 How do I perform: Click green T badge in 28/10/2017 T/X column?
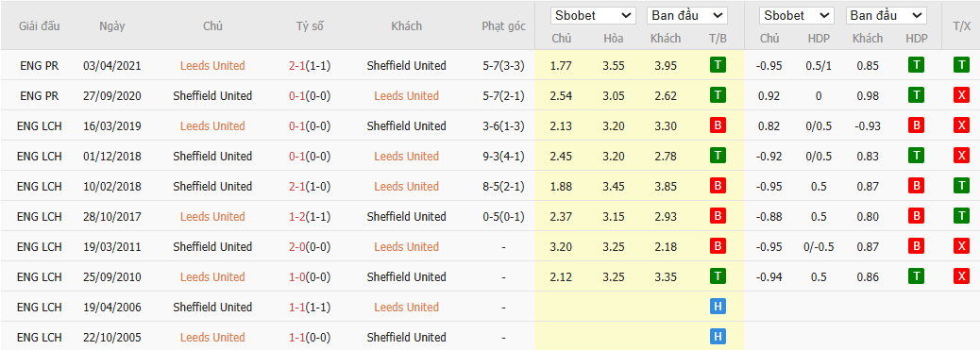pyautogui.click(x=960, y=216)
